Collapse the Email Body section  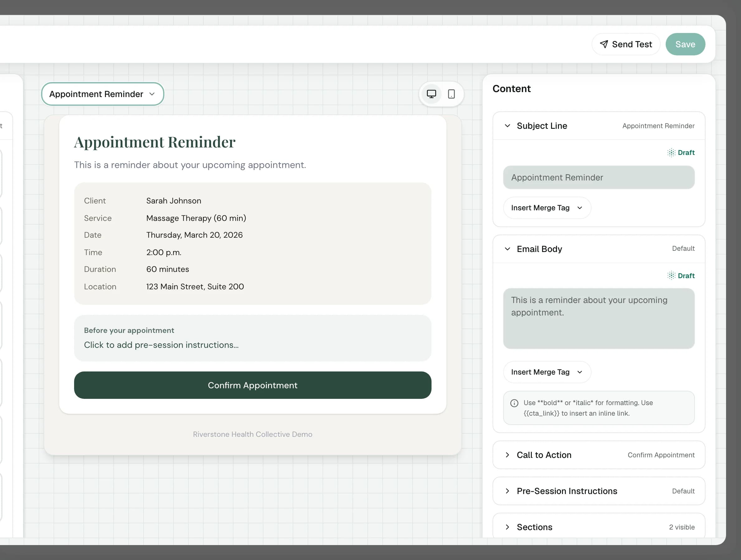pyautogui.click(x=599, y=249)
